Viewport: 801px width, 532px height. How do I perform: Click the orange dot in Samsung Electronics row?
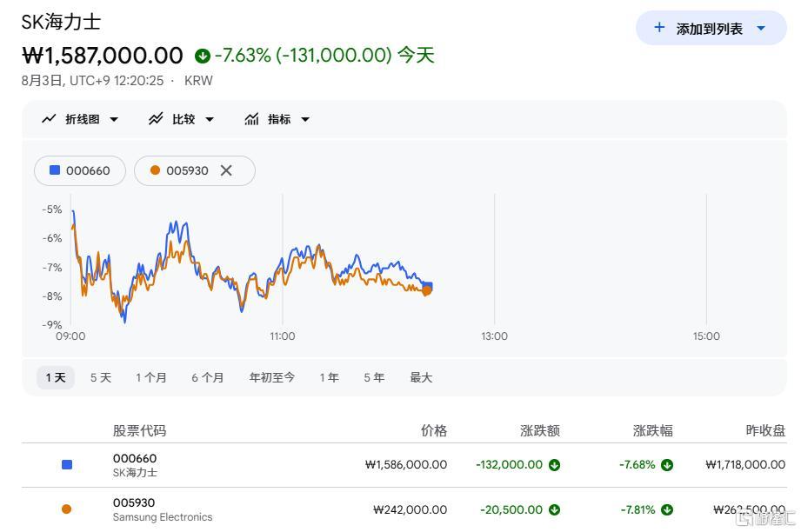point(66,509)
